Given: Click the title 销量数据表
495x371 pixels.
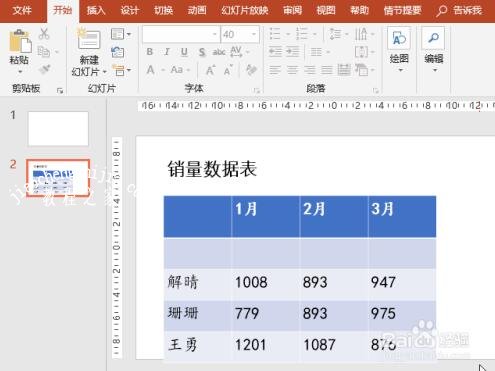Looking at the screenshot, I should click(212, 169).
